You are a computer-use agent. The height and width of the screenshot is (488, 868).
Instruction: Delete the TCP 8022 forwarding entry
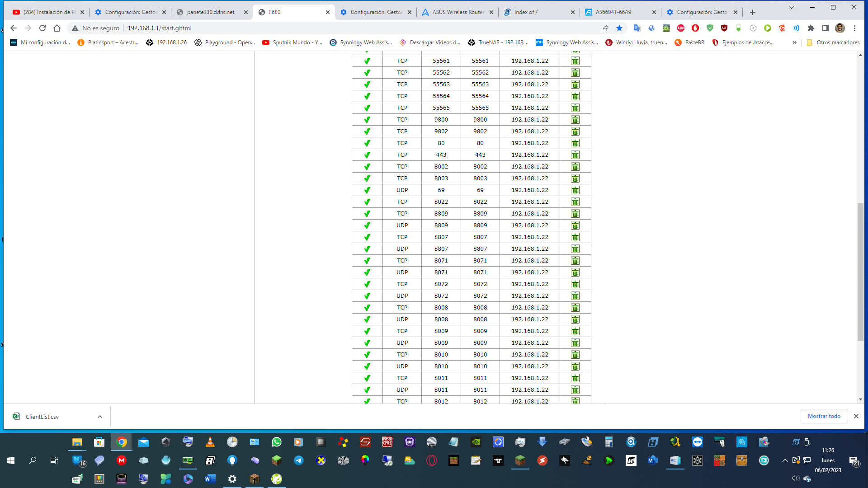(x=575, y=202)
